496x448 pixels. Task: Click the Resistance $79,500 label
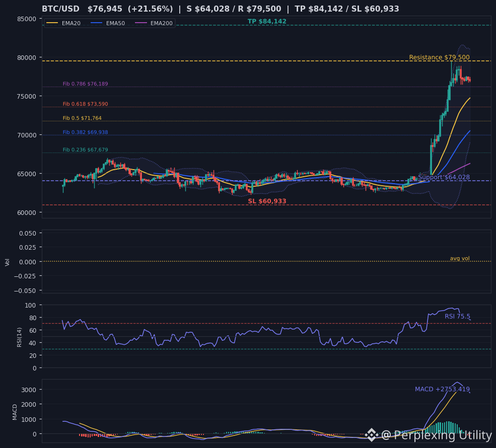(440, 57)
